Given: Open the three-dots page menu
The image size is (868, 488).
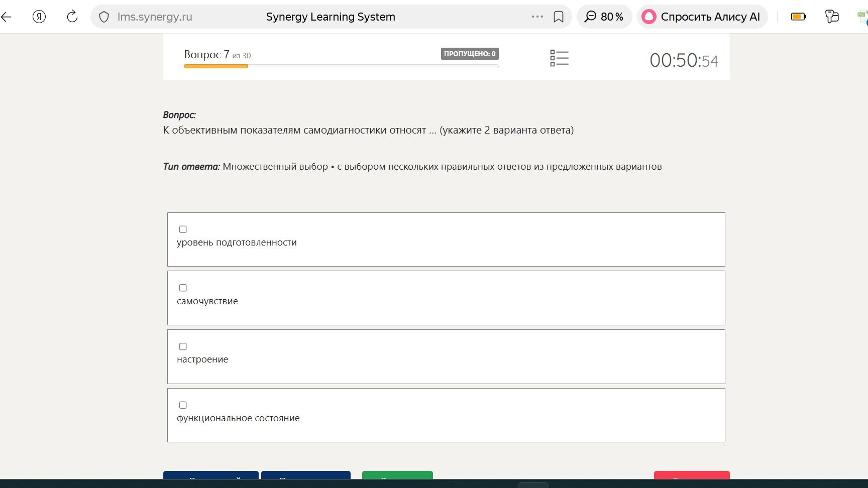Looking at the screenshot, I should tap(537, 17).
